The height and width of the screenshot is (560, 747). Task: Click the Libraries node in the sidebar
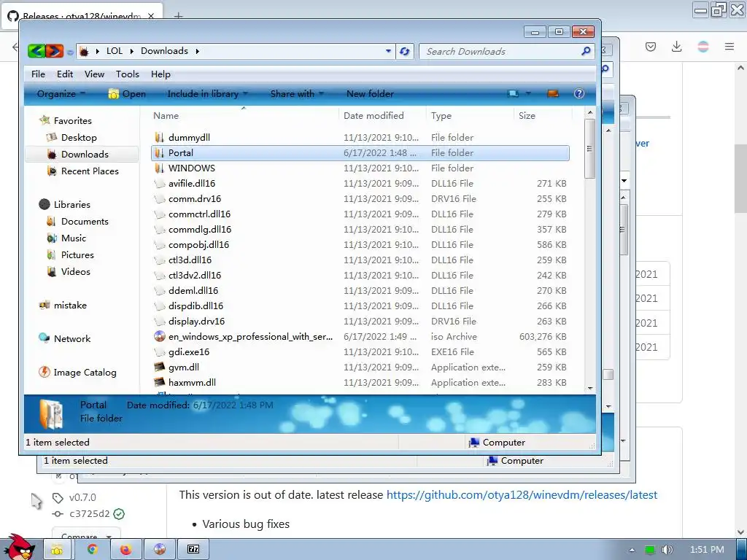pos(71,204)
